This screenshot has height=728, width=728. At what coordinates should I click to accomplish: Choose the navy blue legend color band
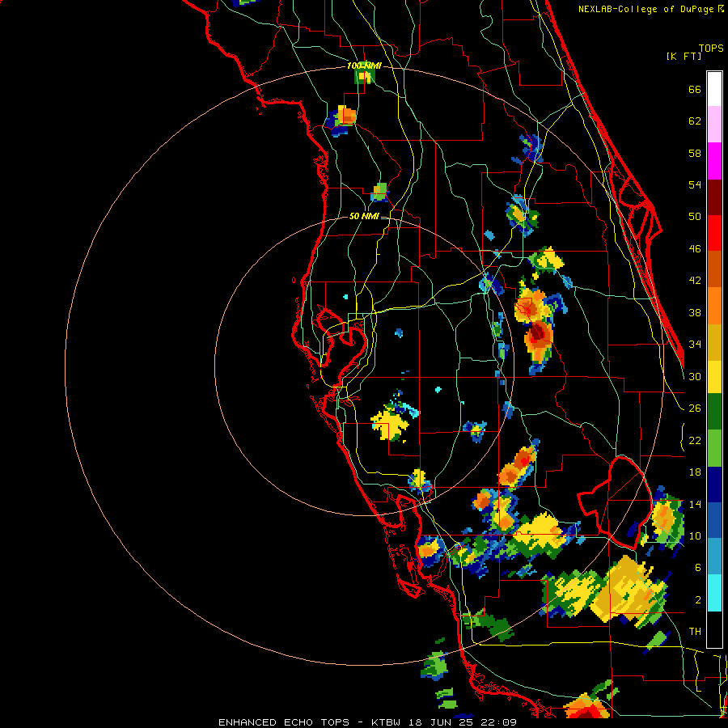coord(714,485)
